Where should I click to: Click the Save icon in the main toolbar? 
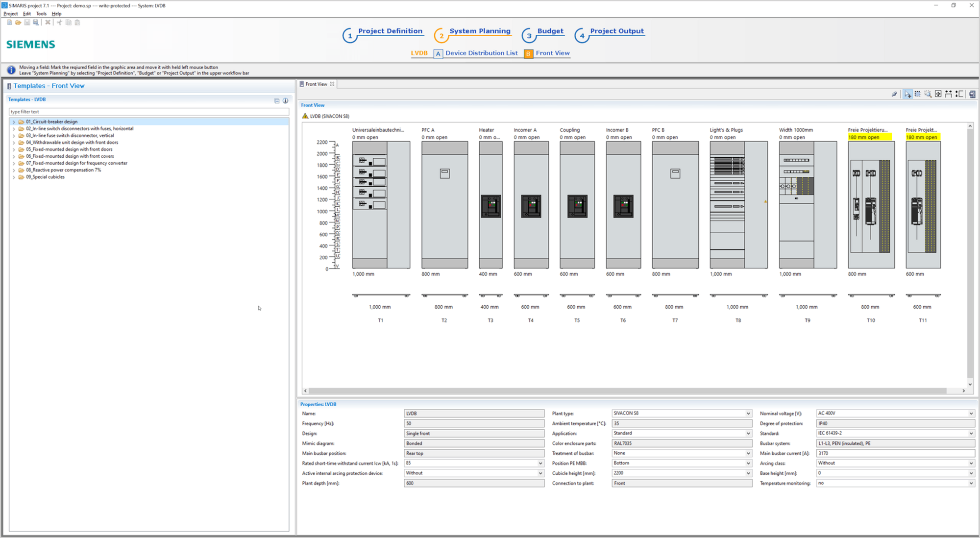pyautogui.click(x=26, y=23)
